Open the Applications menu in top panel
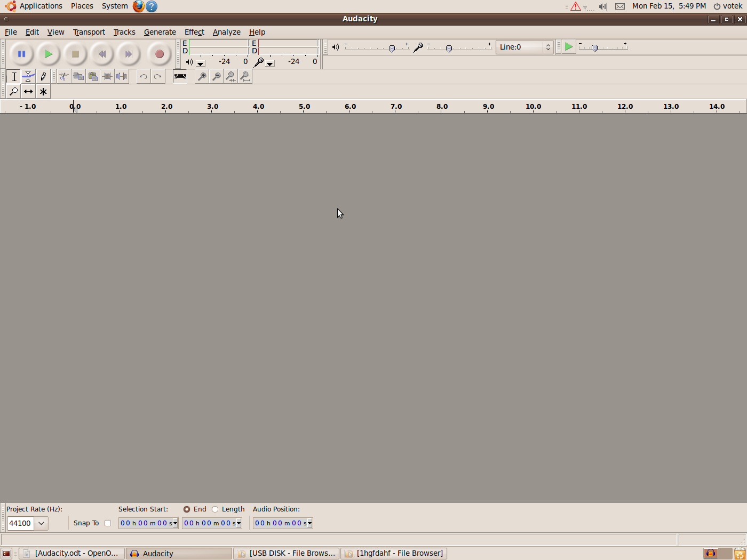Image resolution: width=747 pixels, height=560 pixels. tap(41, 6)
